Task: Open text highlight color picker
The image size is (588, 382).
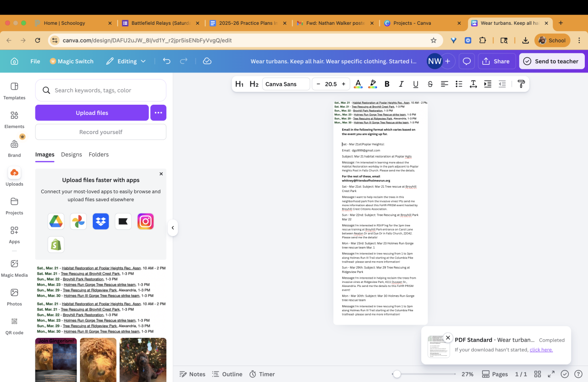Action: 373,84
